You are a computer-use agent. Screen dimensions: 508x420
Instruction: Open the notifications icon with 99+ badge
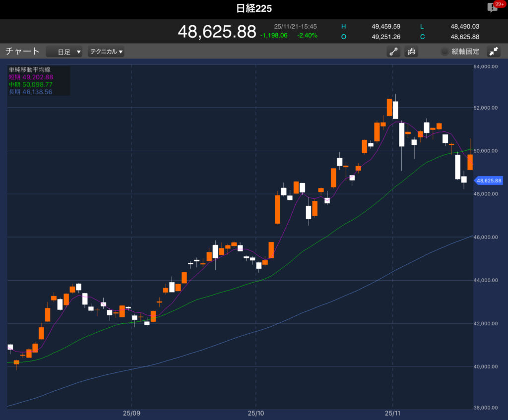(493, 7)
